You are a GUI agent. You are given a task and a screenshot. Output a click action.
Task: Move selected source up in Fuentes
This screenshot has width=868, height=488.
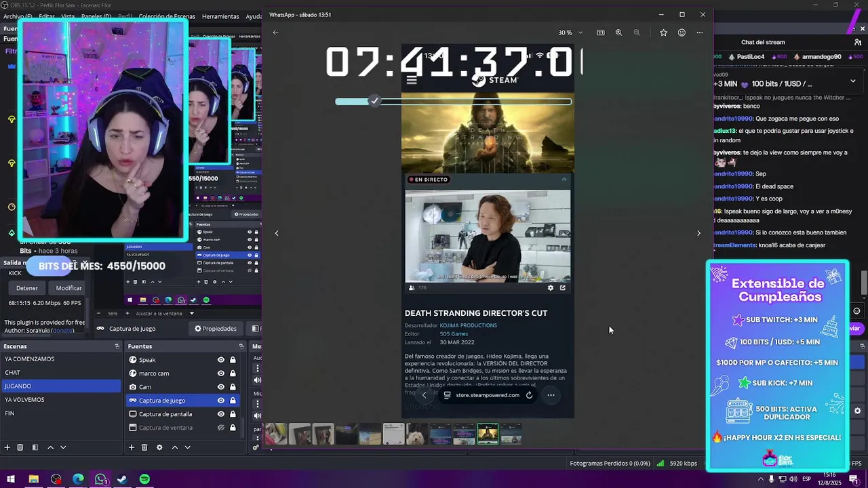pyautogui.click(x=174, y=447)
